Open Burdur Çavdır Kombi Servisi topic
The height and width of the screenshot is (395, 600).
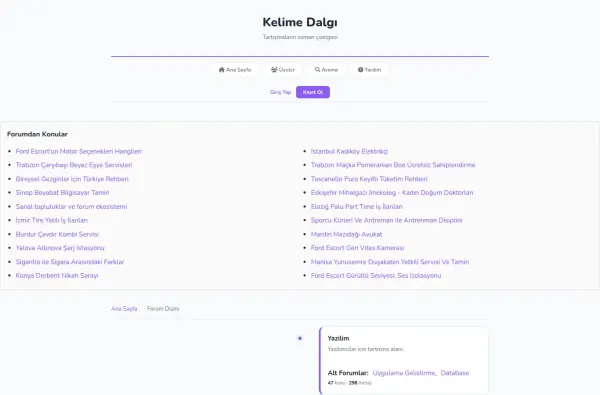pos(57,234)
